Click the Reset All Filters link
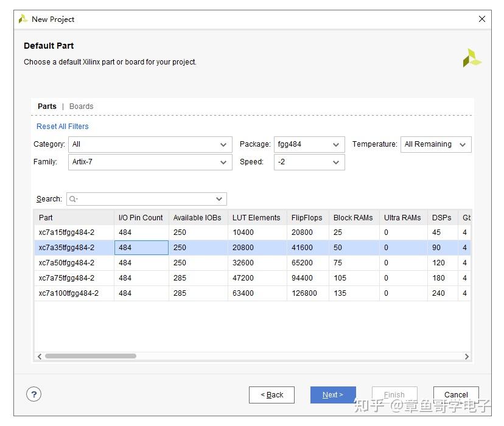 (x=63, y=127)
